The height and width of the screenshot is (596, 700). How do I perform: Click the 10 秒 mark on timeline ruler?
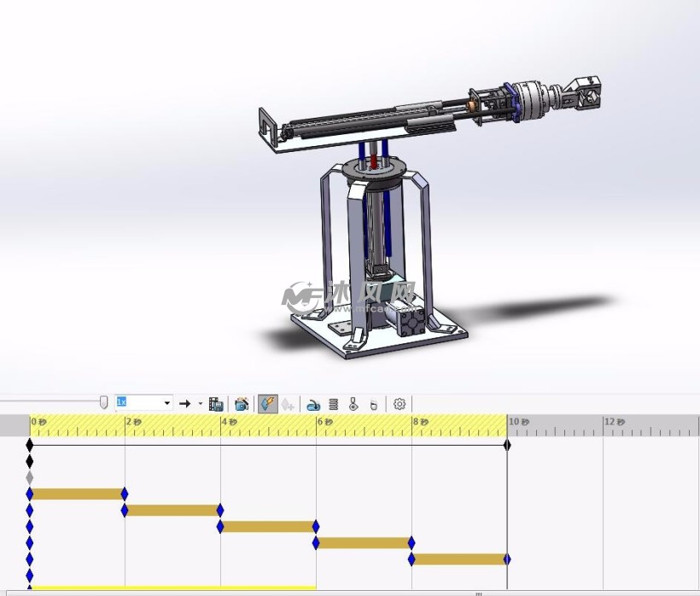[x=519, y=422]
